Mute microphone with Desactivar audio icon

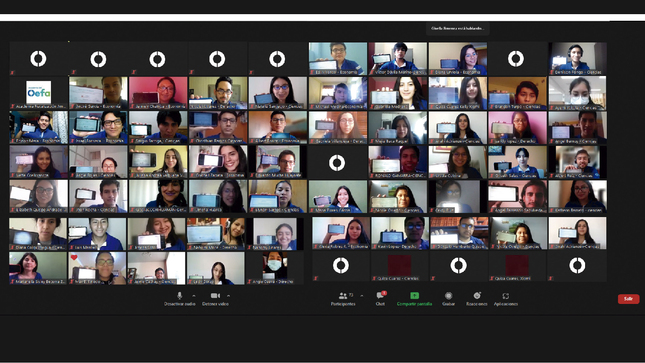(x=179, y=296)
